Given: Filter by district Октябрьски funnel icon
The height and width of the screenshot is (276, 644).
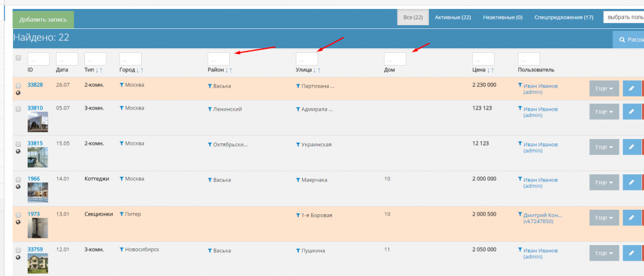Looking at the screenshot, I should (x=210, y=145).
